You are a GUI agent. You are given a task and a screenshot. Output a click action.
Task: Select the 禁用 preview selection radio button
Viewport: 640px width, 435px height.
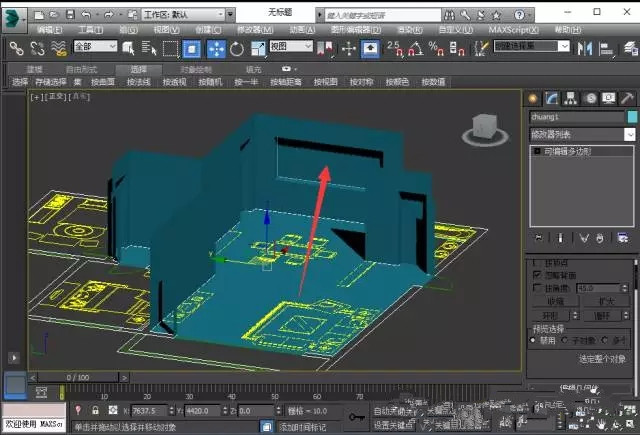point(533,340)
